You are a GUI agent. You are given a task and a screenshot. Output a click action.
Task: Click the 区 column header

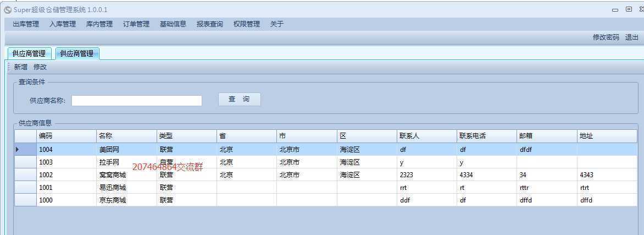click(x=367, y=136)
